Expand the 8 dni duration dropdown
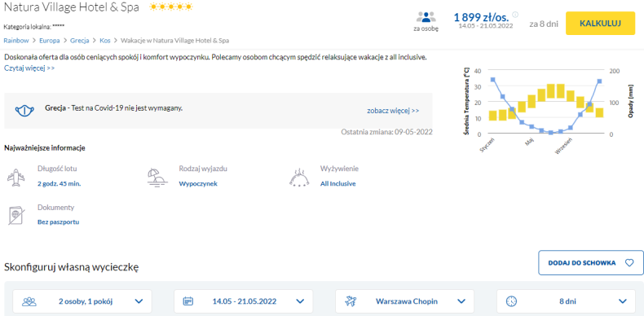Viewport: 644px width, 316px height. (x=566, y=301)
